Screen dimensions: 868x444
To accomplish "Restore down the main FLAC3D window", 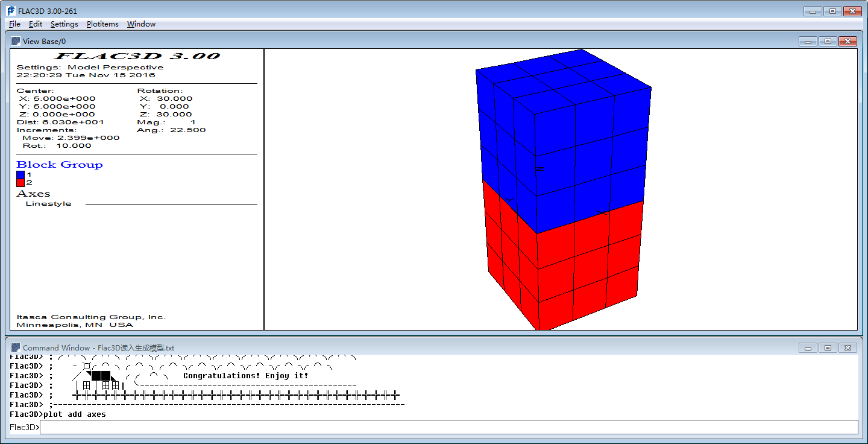I will [x=832, y=11].
